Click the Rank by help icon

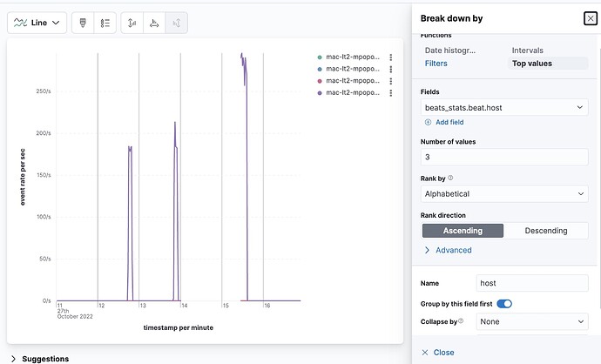click(x=450, y=178)
